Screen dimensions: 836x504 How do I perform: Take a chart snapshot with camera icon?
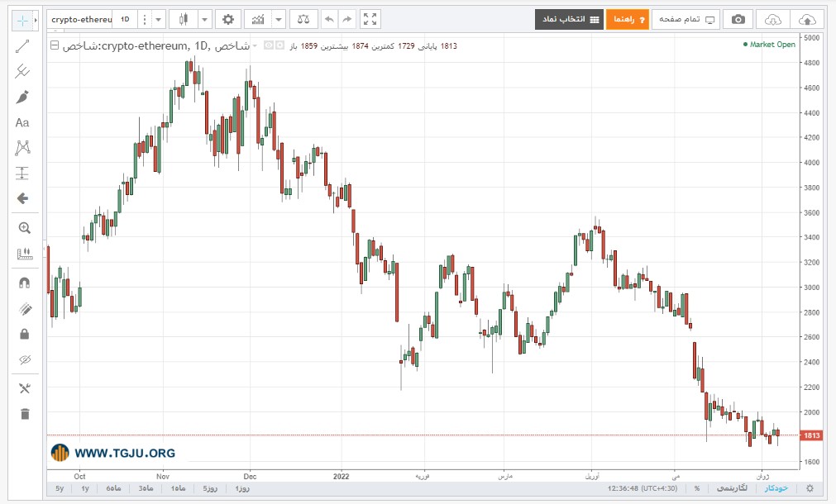(738, 19)
